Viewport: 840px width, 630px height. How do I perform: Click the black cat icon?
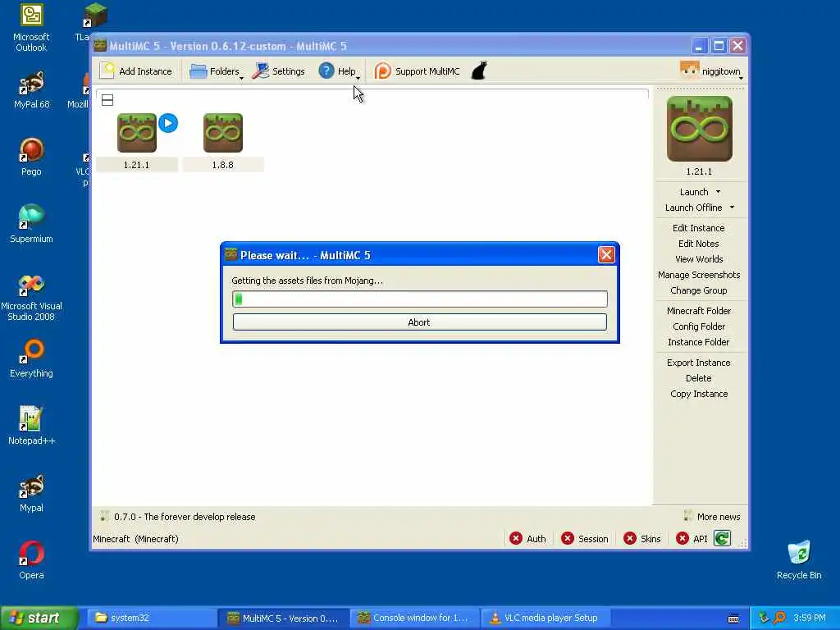point(479,71)
